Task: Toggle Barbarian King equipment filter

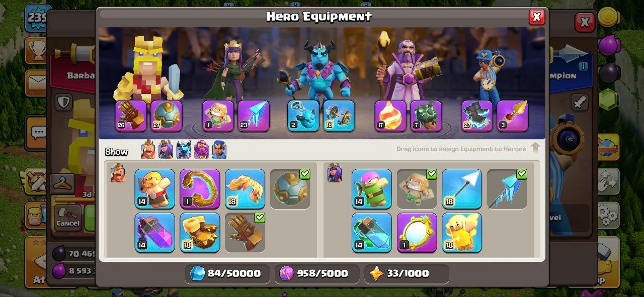Action: (x=148, y=150)
